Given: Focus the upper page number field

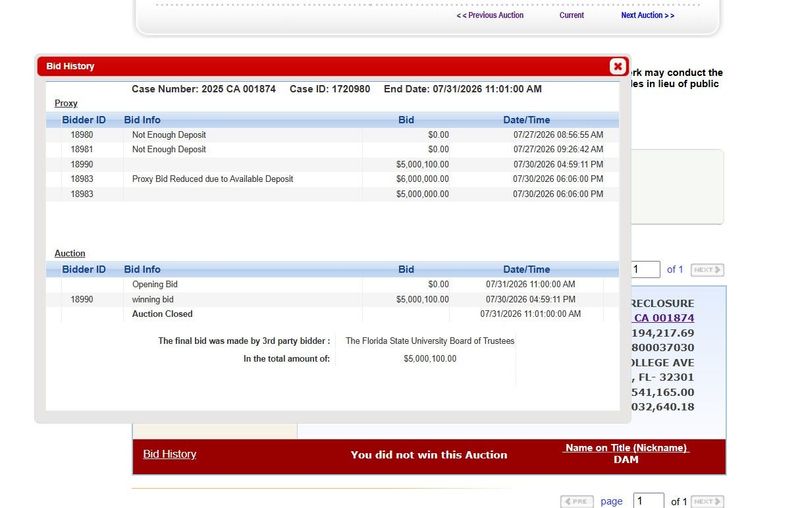Looking at the screenshot, I should pyautogui.click(x=646, y=269).
